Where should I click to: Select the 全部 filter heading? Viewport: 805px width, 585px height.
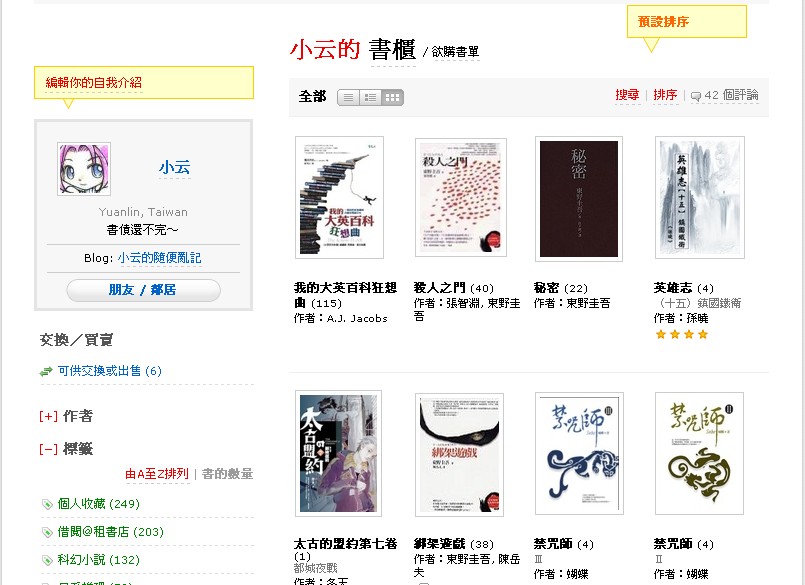point(312,97)
